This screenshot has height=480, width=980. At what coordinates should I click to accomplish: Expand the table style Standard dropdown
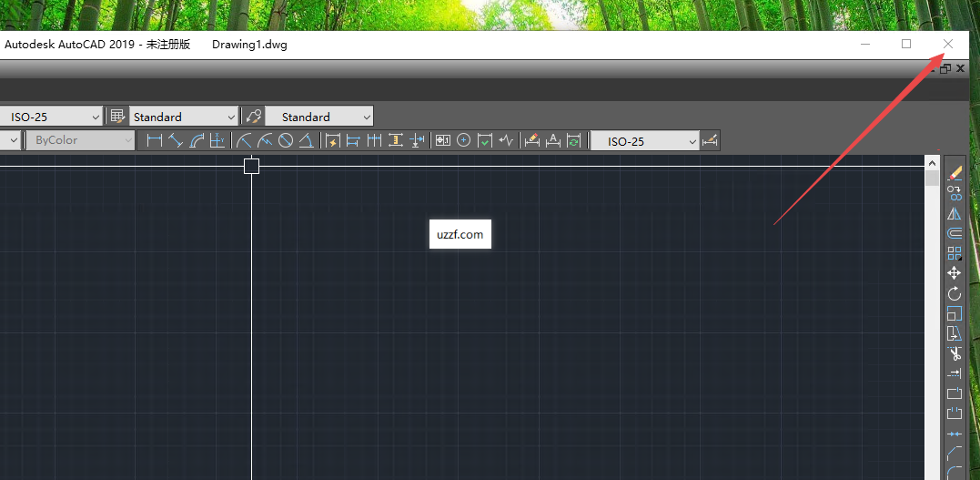pyautogui.click(x=230, y=117)
